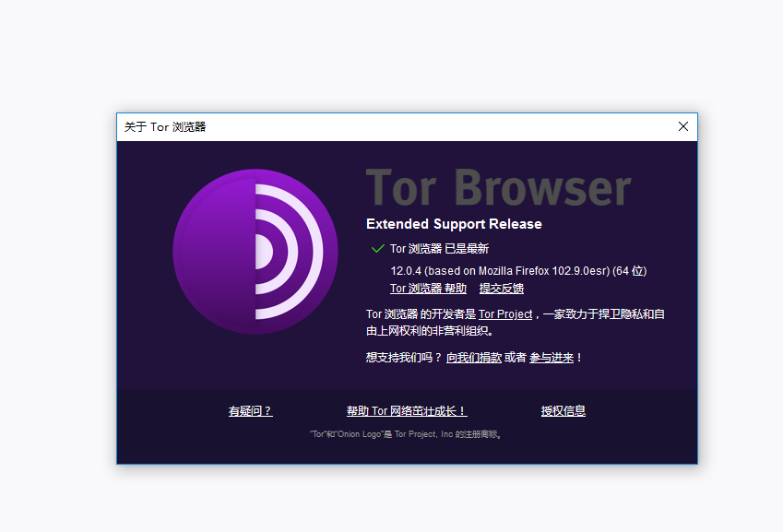Open the 参与进来 get involved link
The image size is (783, 532).
pos(552,358)
